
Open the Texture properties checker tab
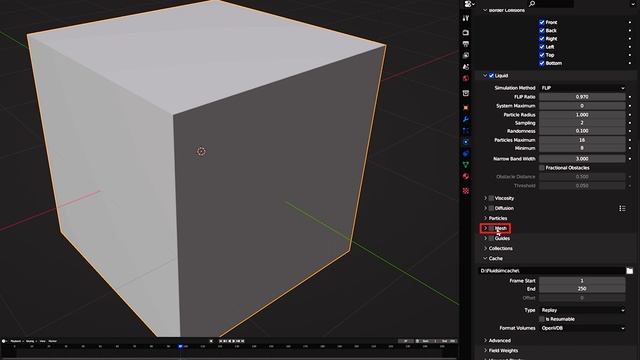pyautogui.click(x=466, y=191)
